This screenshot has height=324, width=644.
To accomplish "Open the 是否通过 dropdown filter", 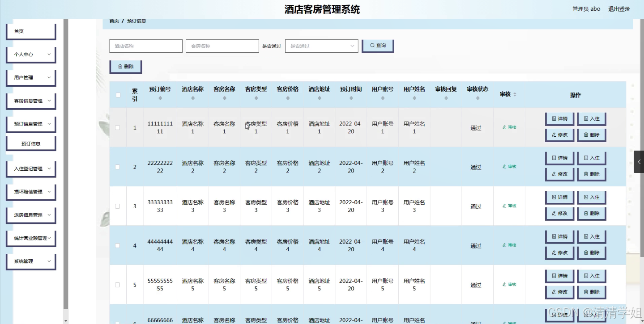I will [x=321, y=46].
